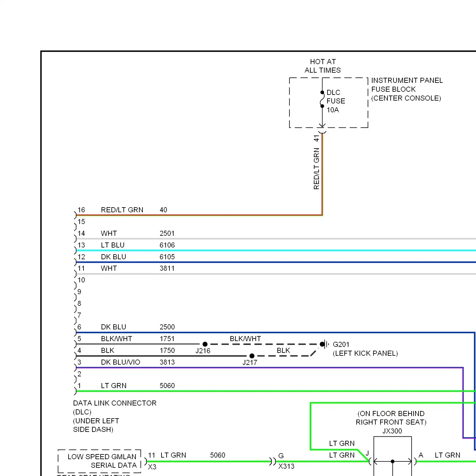
Task: Click pin number '16' of the DLC
Action: point(81,210)
